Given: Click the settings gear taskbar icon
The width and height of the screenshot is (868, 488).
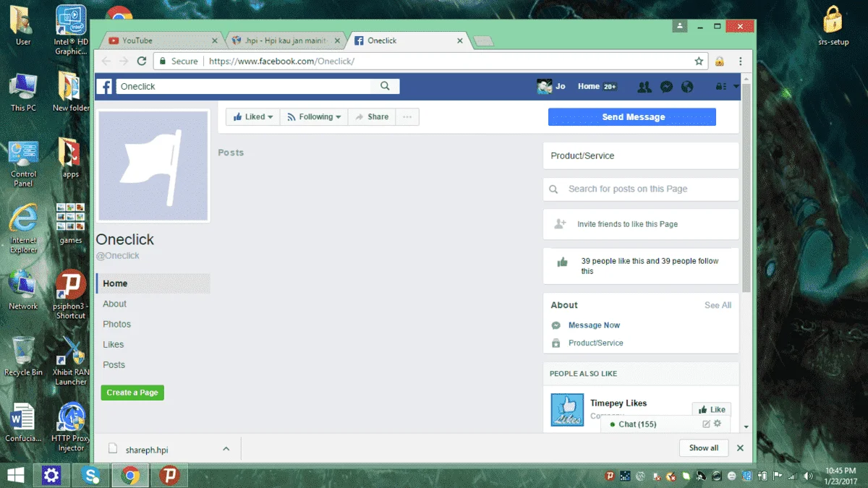Looking at the screenshot, I should pyautogui.click(x=51, y=475).
